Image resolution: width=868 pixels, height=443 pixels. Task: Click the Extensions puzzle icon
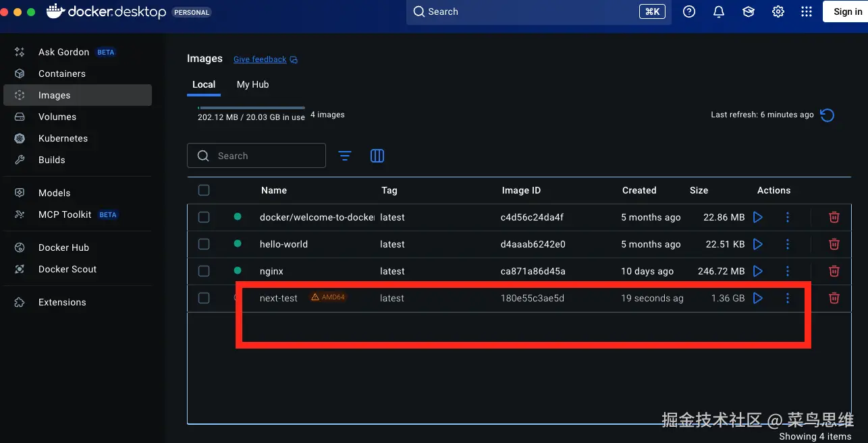(x=20, y=302)
